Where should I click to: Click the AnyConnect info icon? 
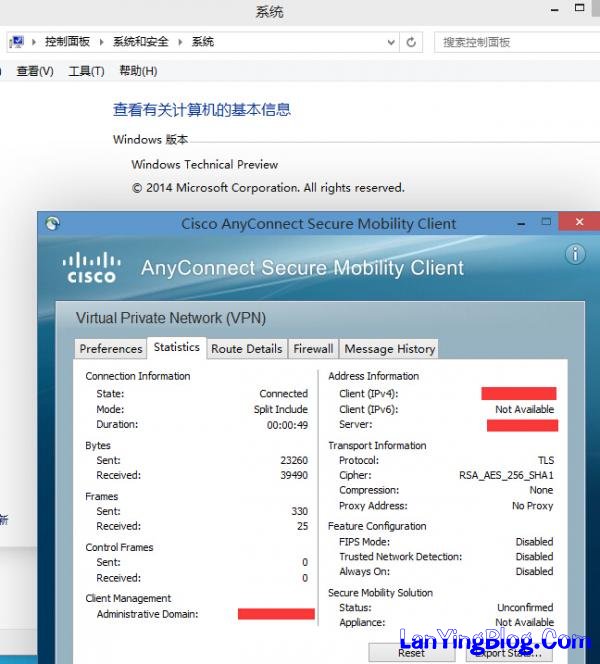pos(575,255)
